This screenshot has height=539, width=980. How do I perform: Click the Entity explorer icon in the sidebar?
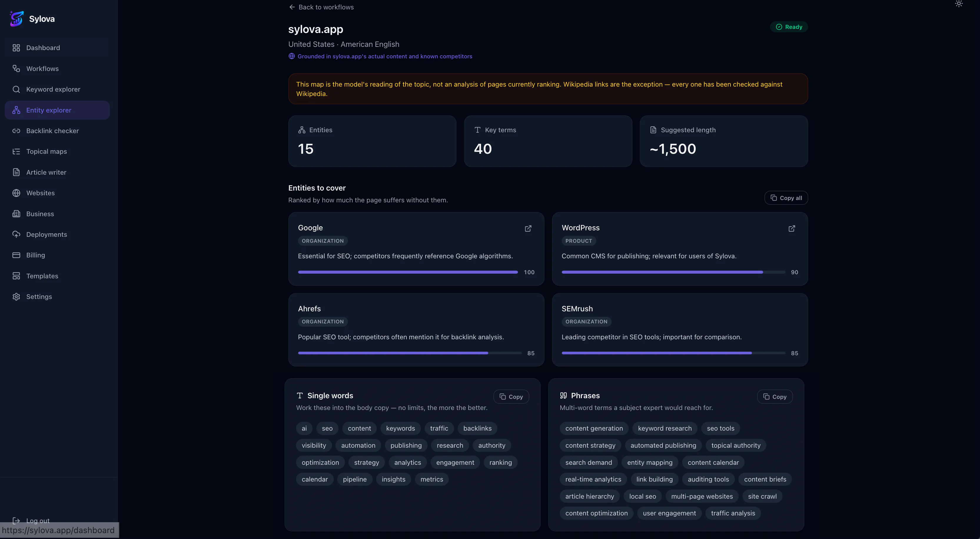pyautogui.click(x=16, y=110)
